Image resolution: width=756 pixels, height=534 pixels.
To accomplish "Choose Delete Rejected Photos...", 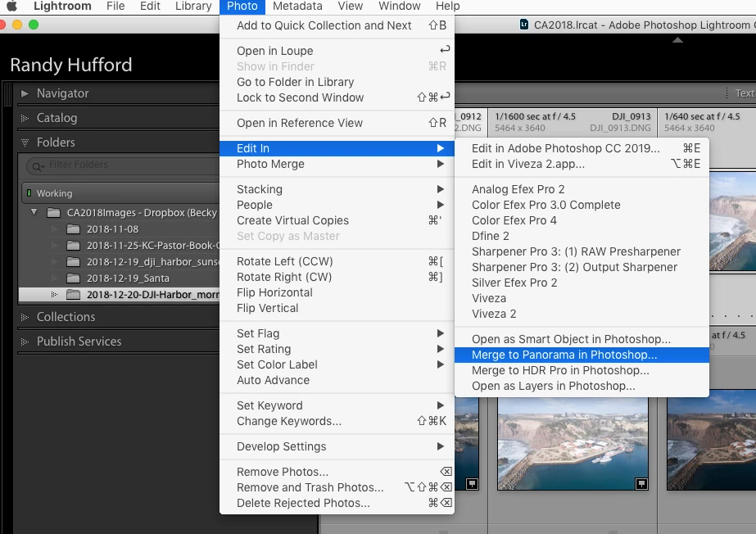I will [337, 503].
